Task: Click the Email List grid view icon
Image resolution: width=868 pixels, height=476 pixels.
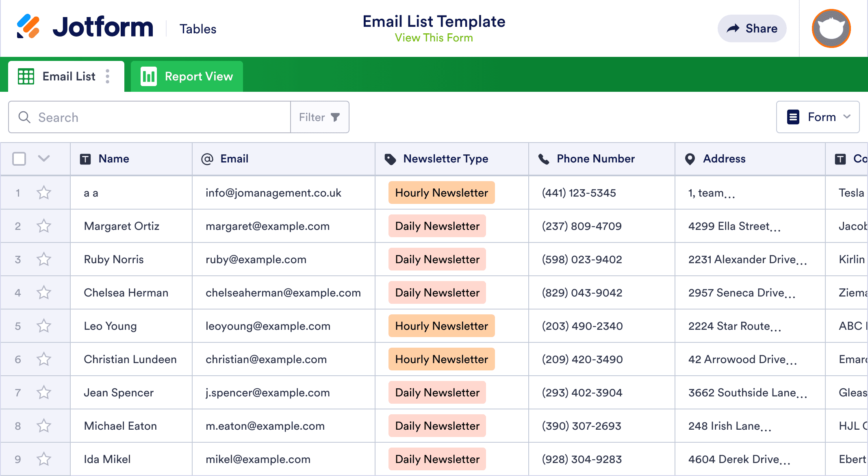Action: point(26,76)
